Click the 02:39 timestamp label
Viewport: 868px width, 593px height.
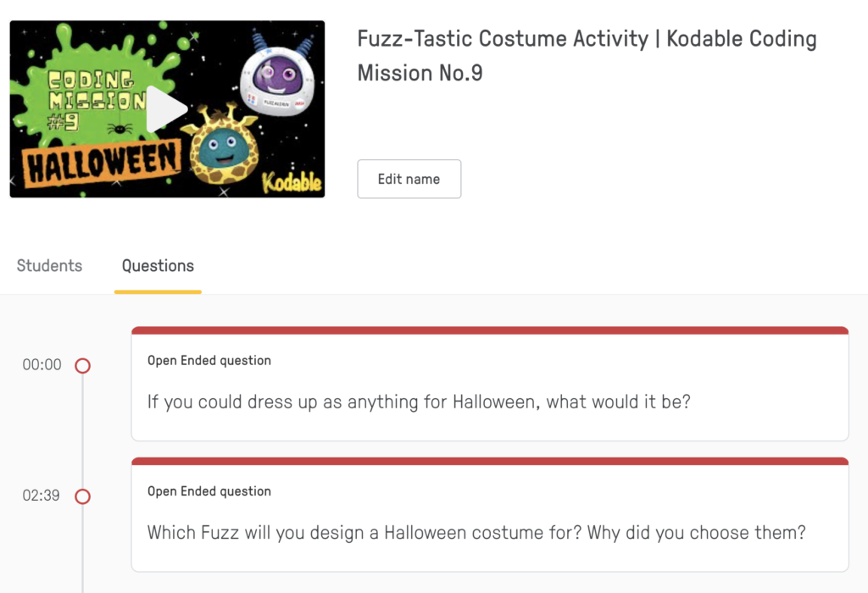(x=42, y=496)
